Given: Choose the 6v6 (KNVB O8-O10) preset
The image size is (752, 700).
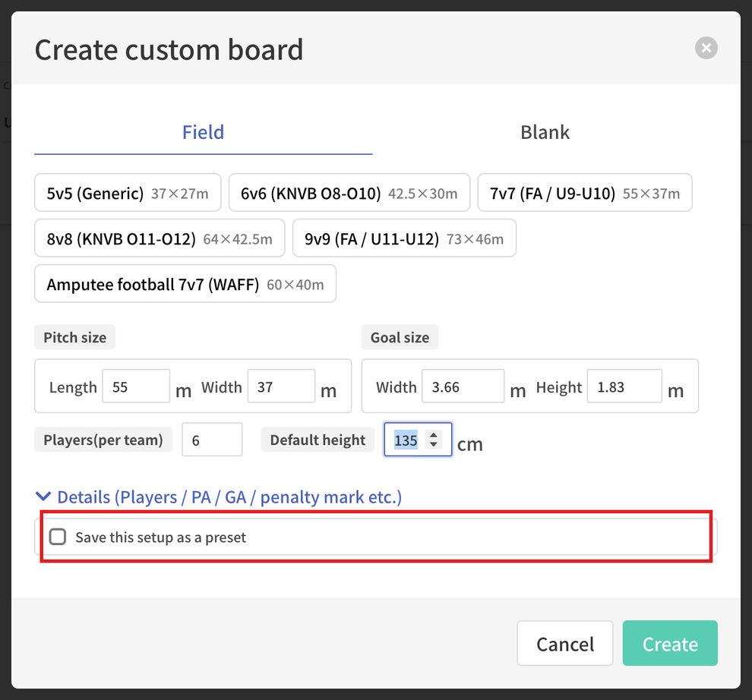Looking at the screenshot, I should point(349,193).
